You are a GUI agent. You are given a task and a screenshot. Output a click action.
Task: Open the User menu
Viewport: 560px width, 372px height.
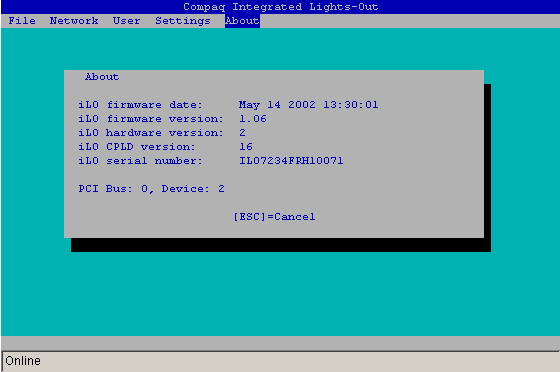(x=126, y=21)
